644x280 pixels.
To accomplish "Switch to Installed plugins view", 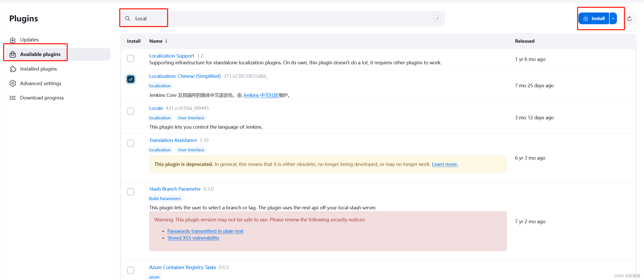I will (38, 69).
